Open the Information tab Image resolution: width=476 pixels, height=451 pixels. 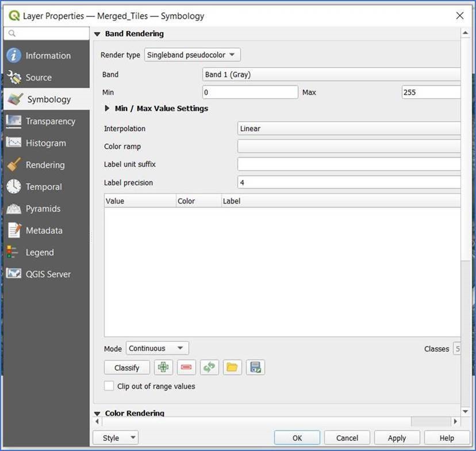pos(47,56)
